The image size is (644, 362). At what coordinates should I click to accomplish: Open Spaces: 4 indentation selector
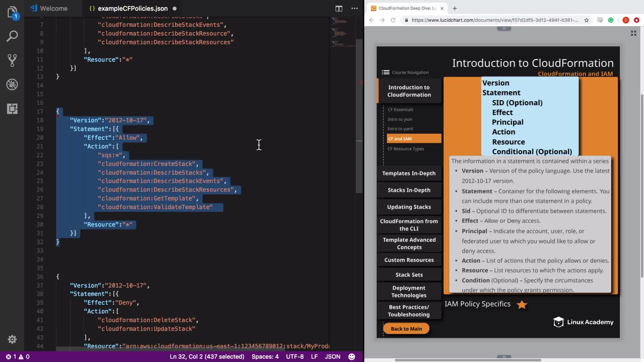(x=265, y=357)
